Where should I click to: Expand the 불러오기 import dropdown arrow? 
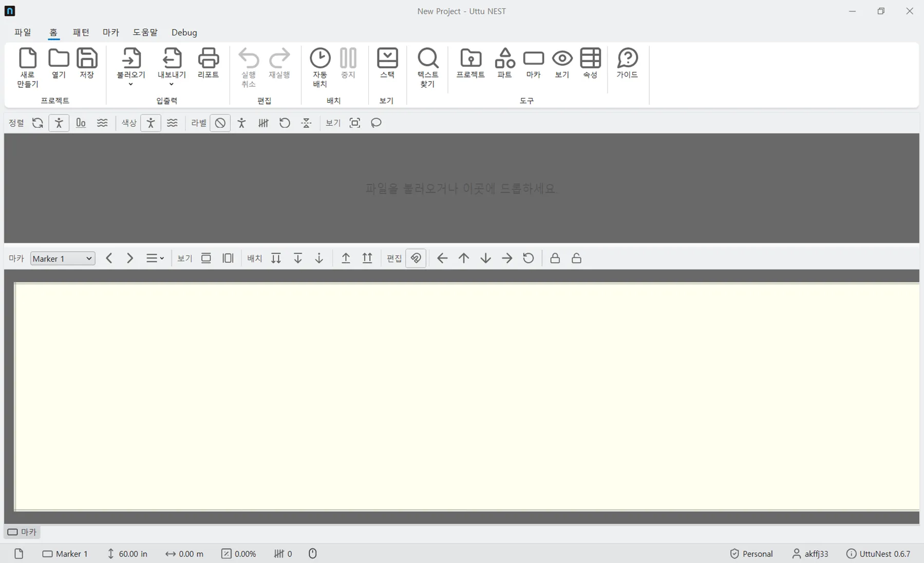click(x=130, y=85)
